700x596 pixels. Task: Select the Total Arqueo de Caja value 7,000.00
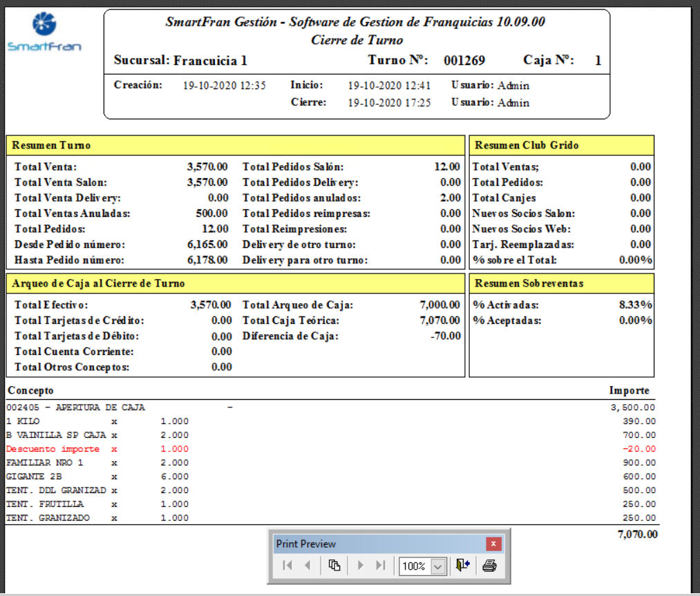[x=439, y=305]
